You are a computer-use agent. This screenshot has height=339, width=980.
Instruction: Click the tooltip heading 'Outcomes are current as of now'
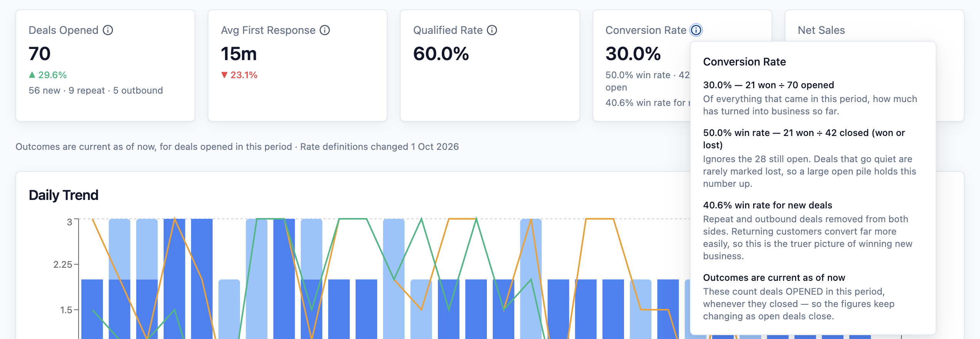tap(774, 278)
